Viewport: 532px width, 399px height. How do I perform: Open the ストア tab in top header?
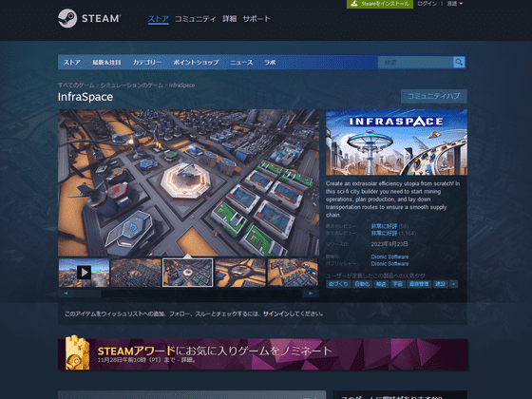tap(158, 19)
